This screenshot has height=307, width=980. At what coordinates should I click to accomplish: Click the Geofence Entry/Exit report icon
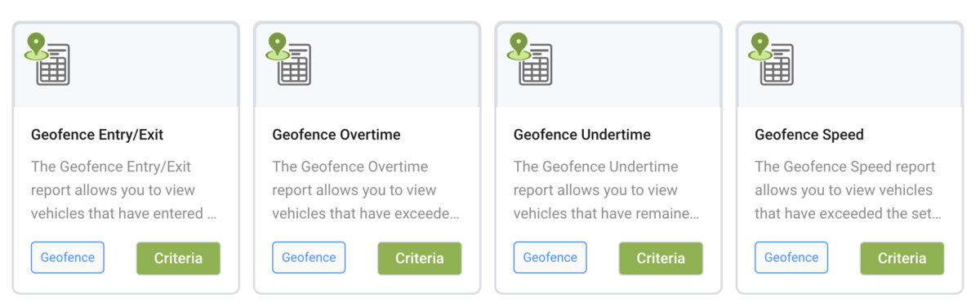point(47,59)
